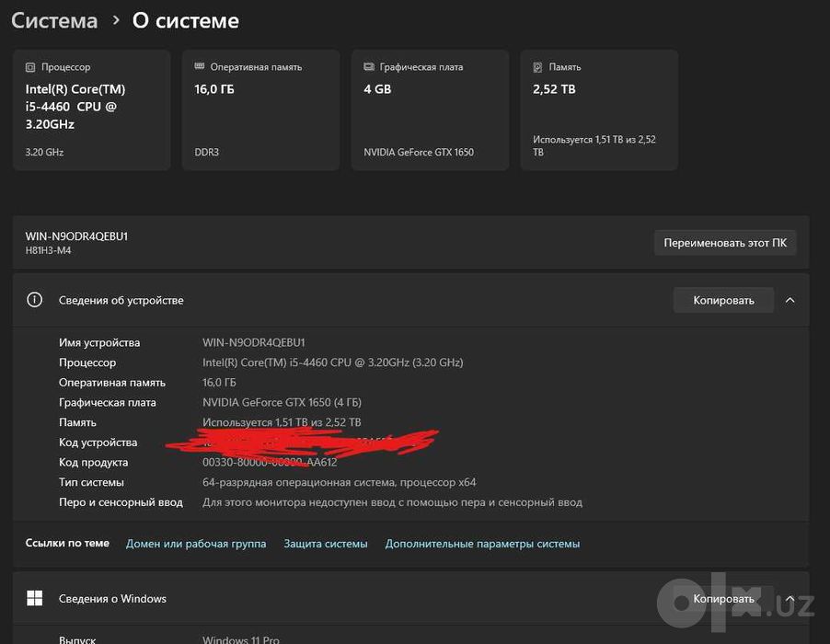830x644 pixels.
Task: Collapse the Сведения об устройстве section
Action: pos(790,300)
